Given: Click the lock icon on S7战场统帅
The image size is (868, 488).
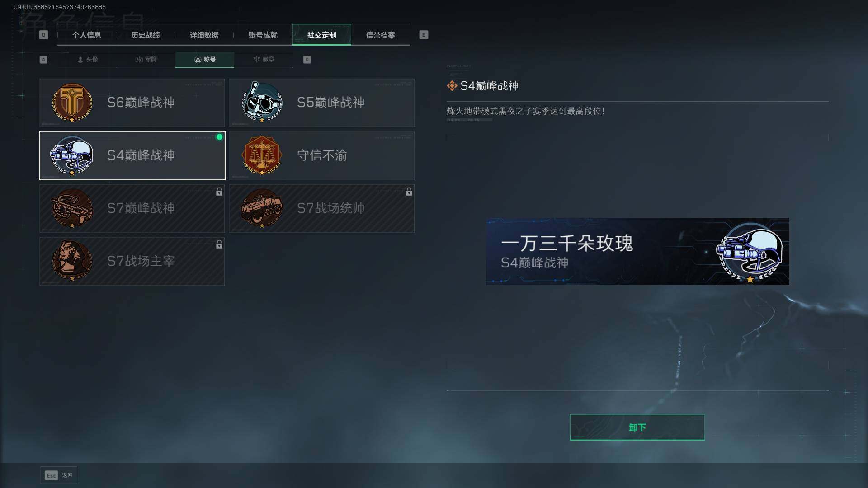Looking at the screenshot, I should point(409,192).
